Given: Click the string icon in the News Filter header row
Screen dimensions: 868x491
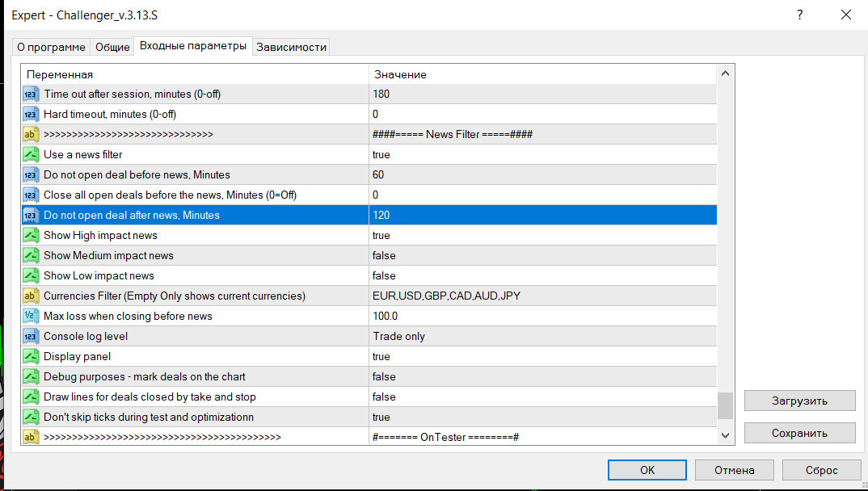Looking at the screenshot, I should point(31,134).
